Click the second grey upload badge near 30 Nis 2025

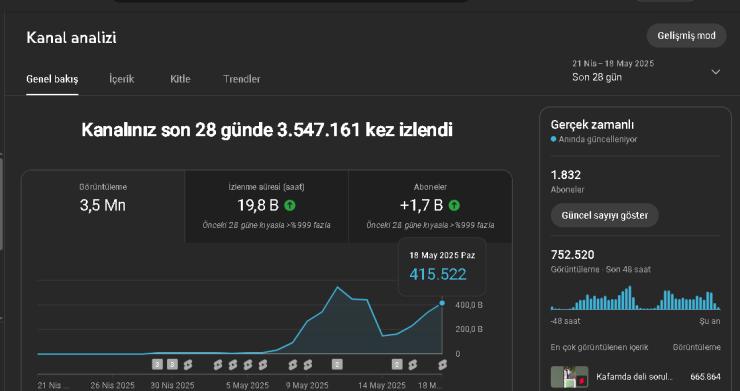(x=173, y=364)
